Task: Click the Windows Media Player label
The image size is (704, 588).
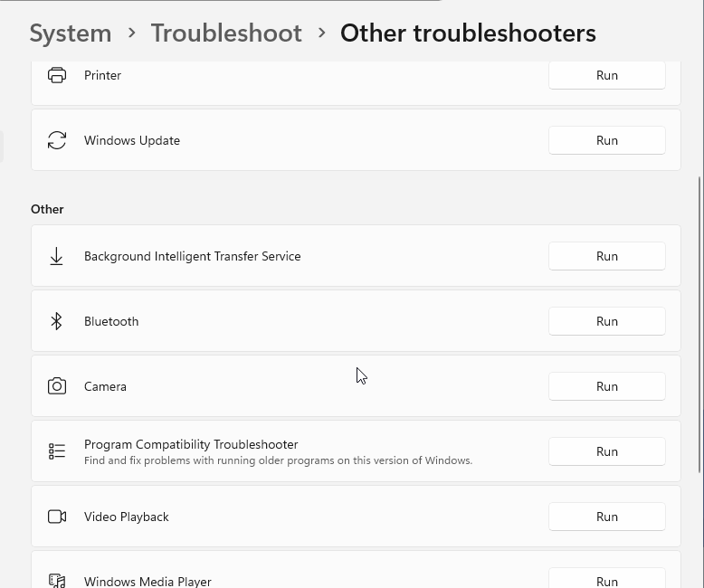Action: 147,582
